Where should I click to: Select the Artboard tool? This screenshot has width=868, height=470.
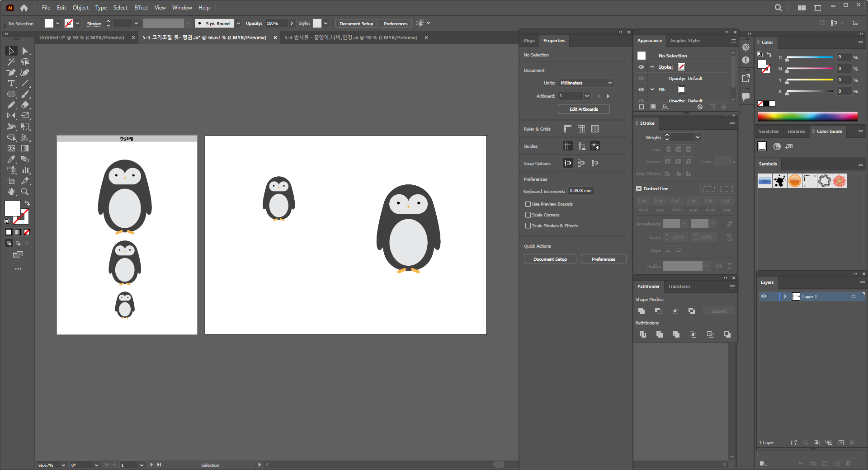click(11, 181)
